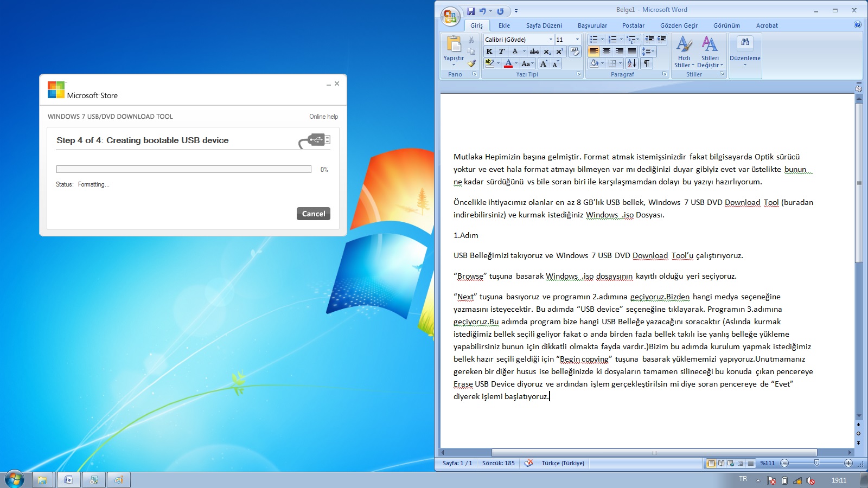This screenshot has height=488, width=868.
Task: Open the Görünüm tab
Action: [x=726, y=25]
